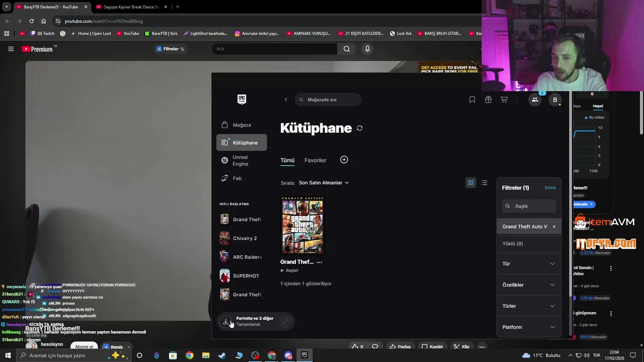Open the shopping cart icon

click(504, 100)
